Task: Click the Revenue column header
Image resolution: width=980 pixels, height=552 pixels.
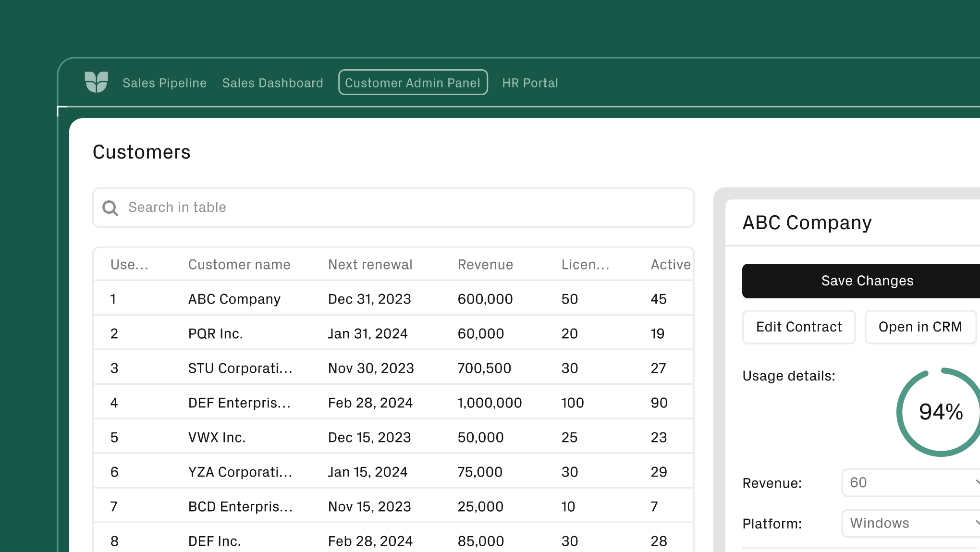Action: [485, 264]
